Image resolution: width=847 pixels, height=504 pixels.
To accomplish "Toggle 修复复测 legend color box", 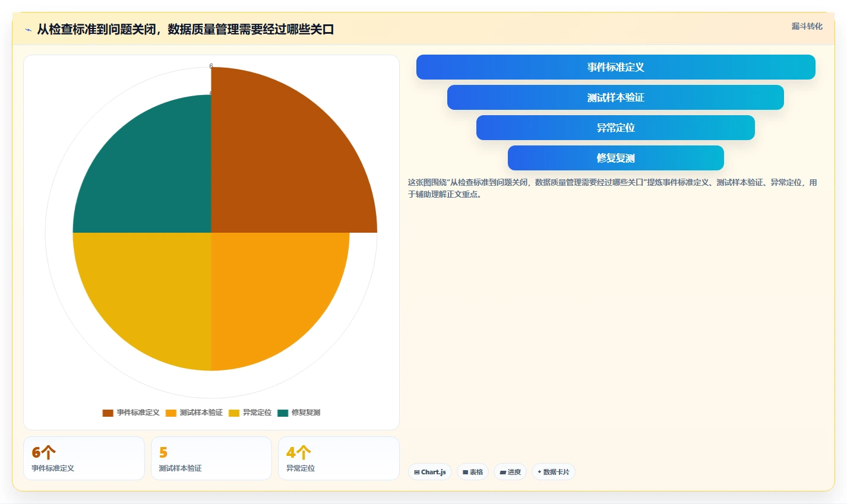I will point(283,413).
